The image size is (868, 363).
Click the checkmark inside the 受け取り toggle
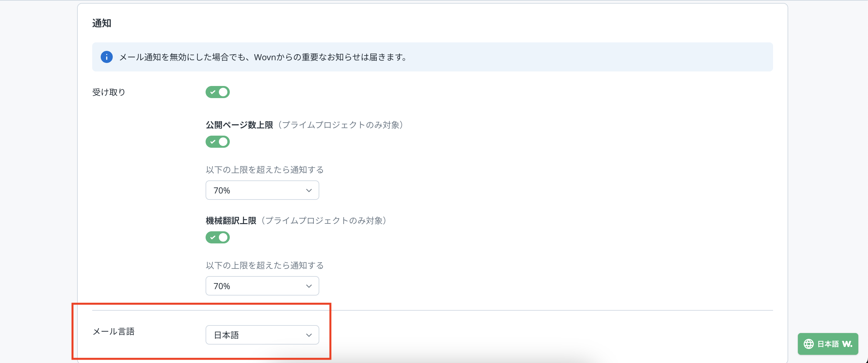(213, 92)
